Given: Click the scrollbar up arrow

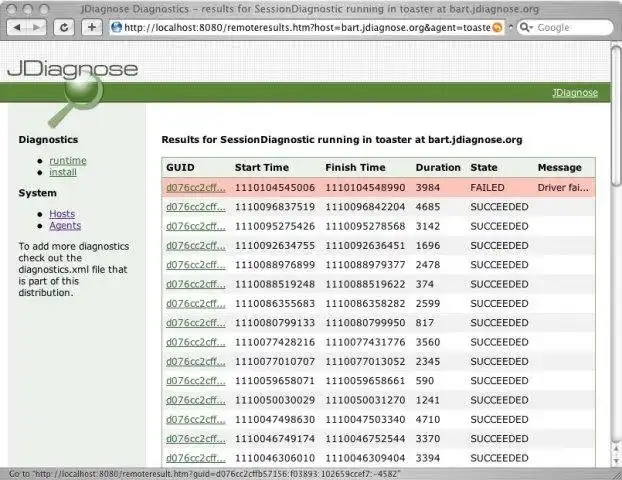Looking at the screenshot, I should [616, 449].
